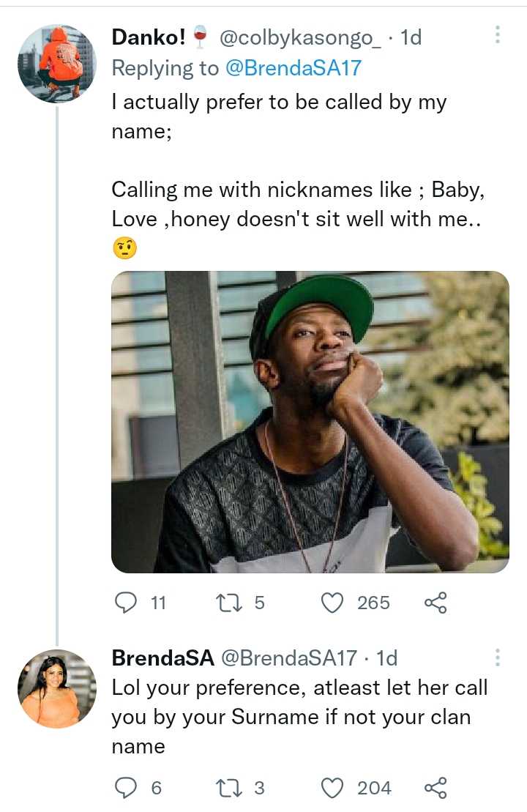The image size is (527, 812).
Task: Open the attached photo of man in green cap
Action: tap(310, 422)
